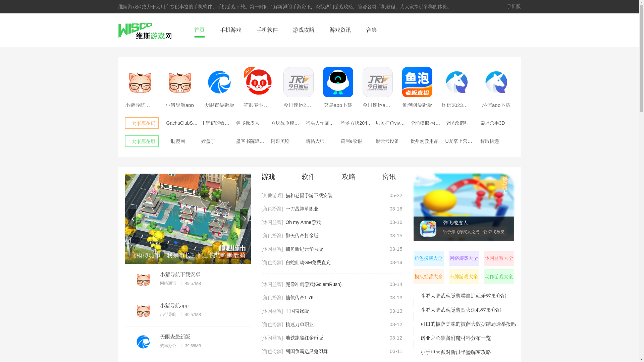644x362 pixels.
Task: Advance carousel with next arrow
Action: pos(244,219)
